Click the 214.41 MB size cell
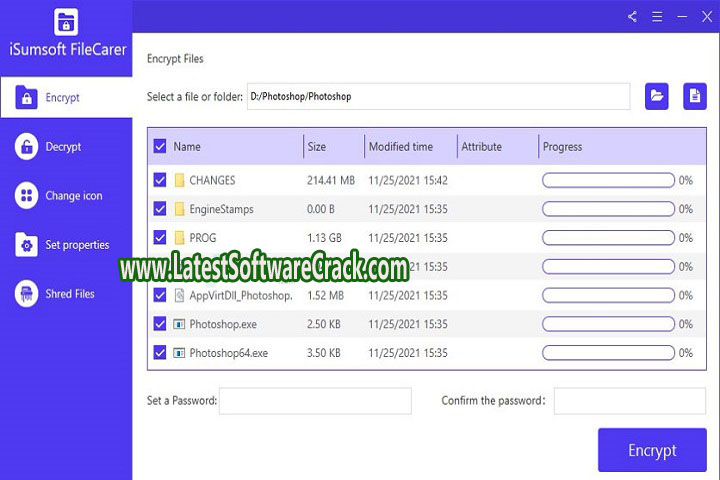The image size is (720, 480). (331, 180)
